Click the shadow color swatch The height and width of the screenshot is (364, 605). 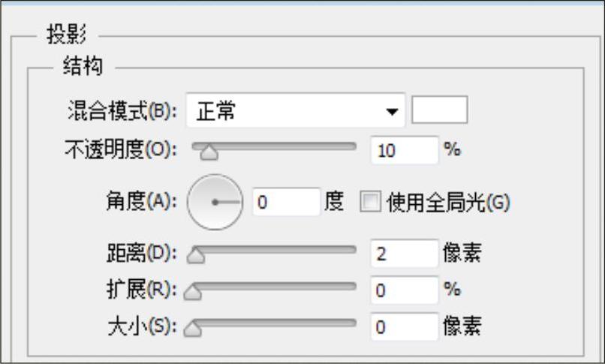tap(440, 110)
